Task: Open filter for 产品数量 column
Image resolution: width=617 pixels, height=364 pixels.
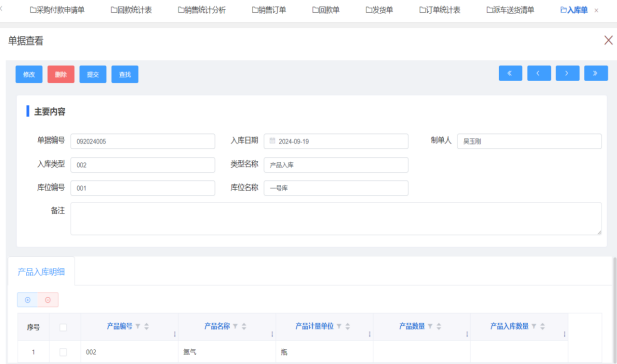Action: tap(430, 326)
